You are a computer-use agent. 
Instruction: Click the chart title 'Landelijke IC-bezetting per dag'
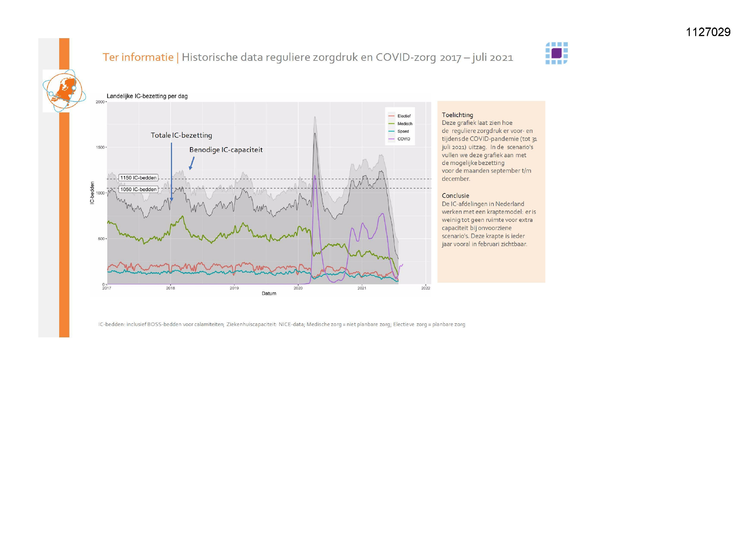(147, 96)
